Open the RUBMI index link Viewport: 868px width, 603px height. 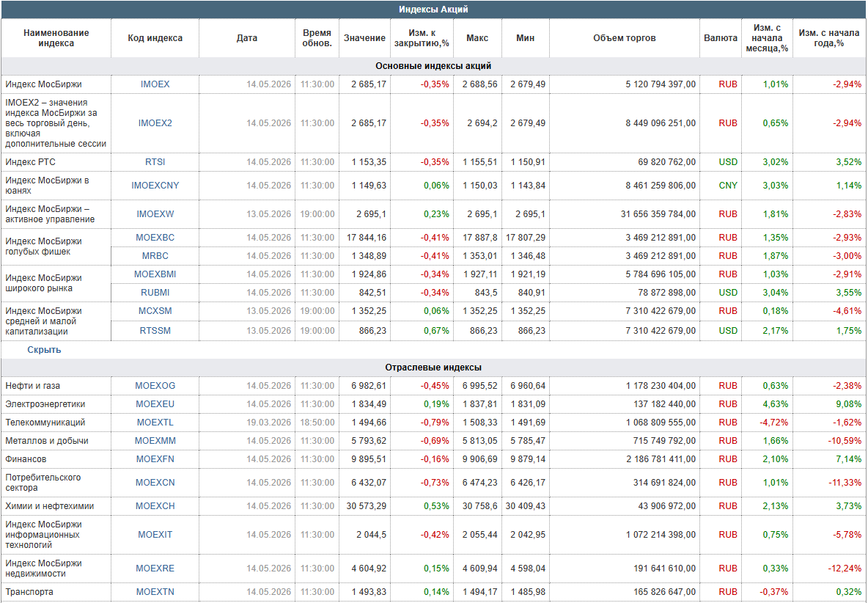point(155,293)
